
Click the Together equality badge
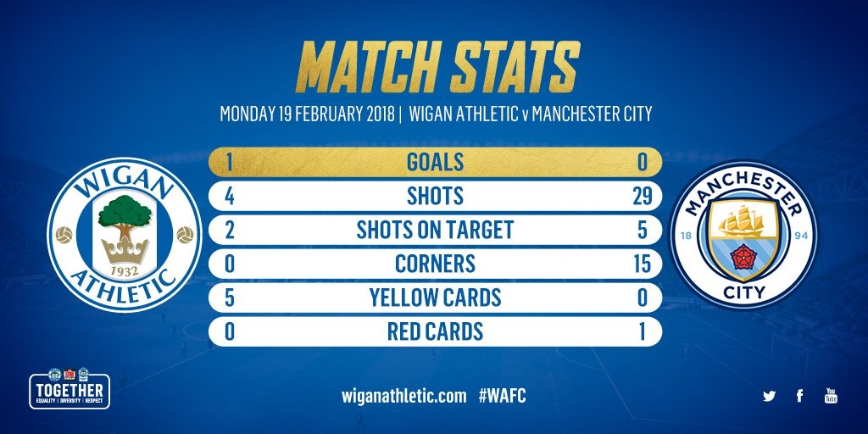coord(70,389)
